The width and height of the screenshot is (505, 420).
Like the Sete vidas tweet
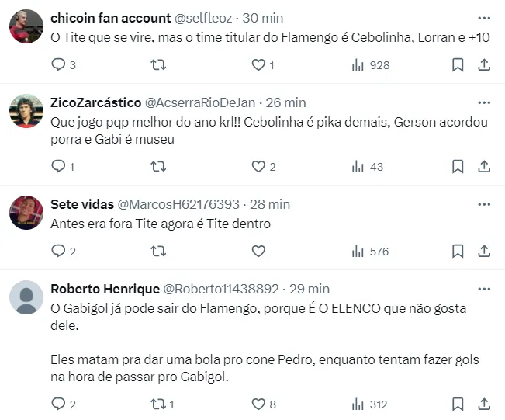point(258,251)
